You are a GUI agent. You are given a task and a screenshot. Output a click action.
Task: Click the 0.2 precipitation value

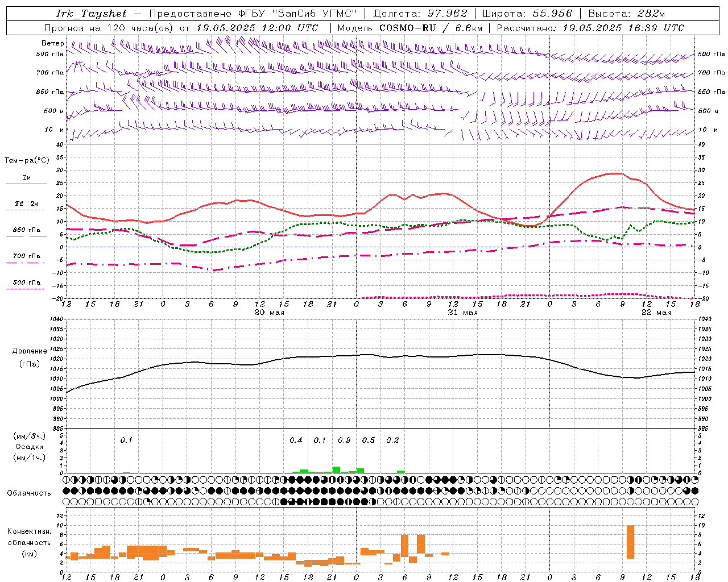392,440
